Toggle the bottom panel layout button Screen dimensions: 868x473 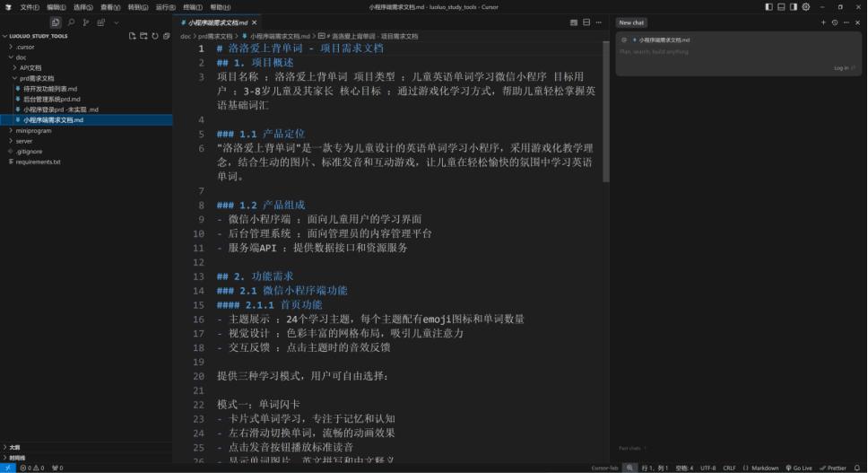781,7
